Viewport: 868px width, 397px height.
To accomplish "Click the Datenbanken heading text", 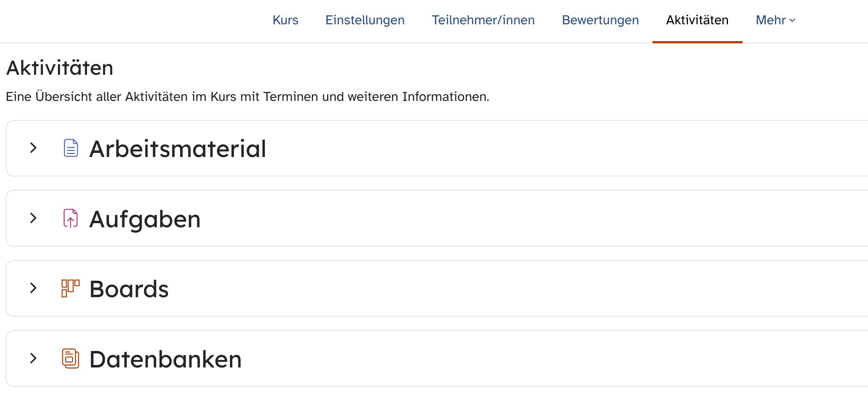I will tap(166, 359).
